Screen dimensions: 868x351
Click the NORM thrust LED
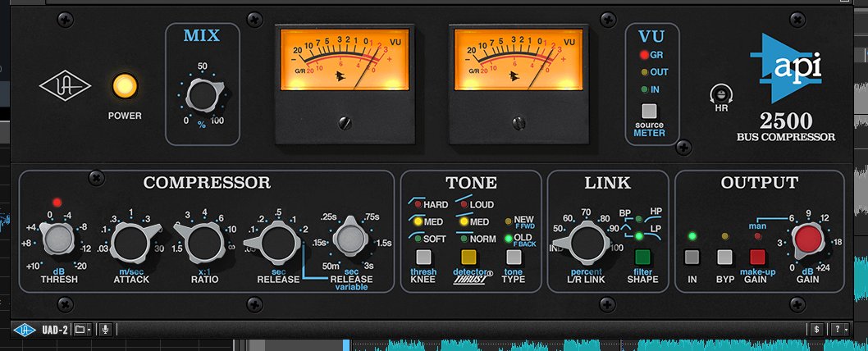pos(464,239)
